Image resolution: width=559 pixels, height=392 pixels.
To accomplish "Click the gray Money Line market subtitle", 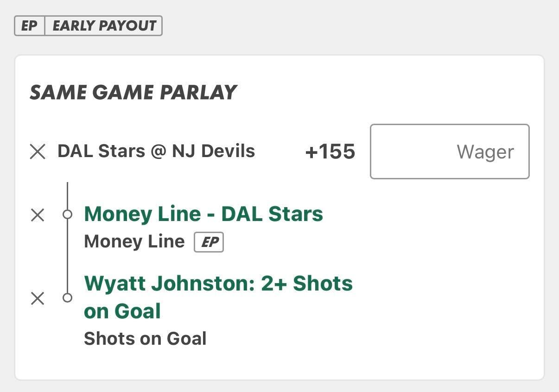I will (134, 241).
